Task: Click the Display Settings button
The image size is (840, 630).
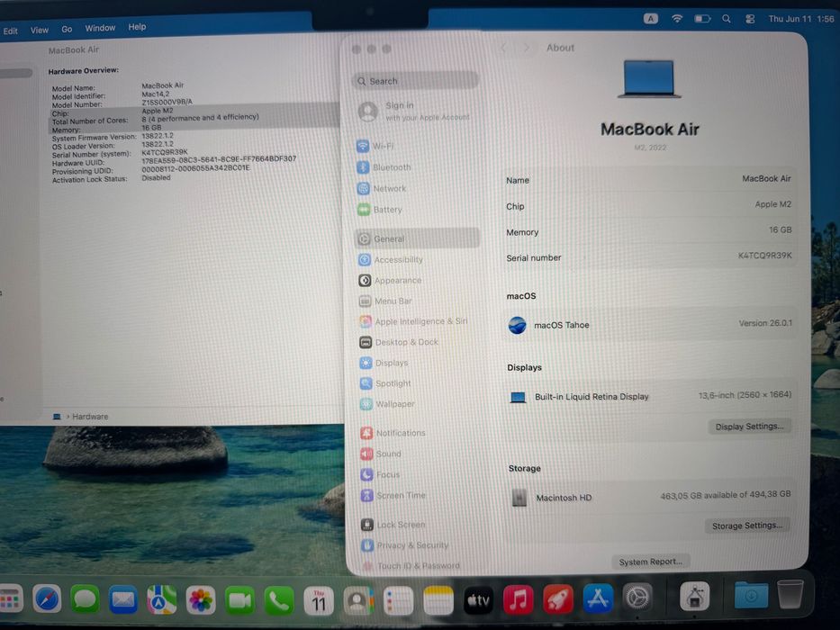Action: click(x=749, y=427)
